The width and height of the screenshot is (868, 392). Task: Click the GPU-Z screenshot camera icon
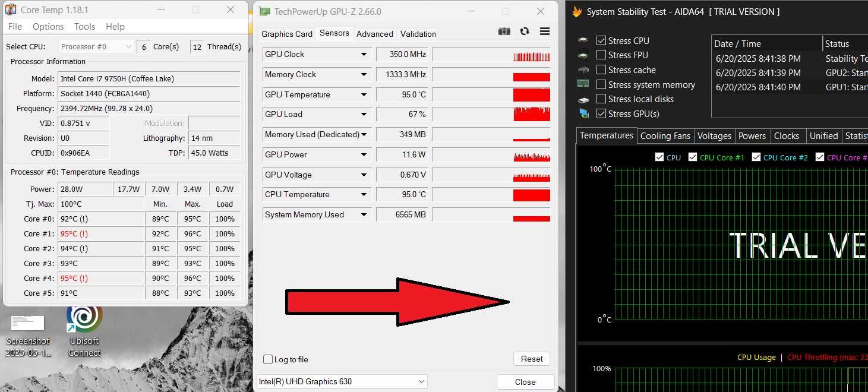[504, 31]
